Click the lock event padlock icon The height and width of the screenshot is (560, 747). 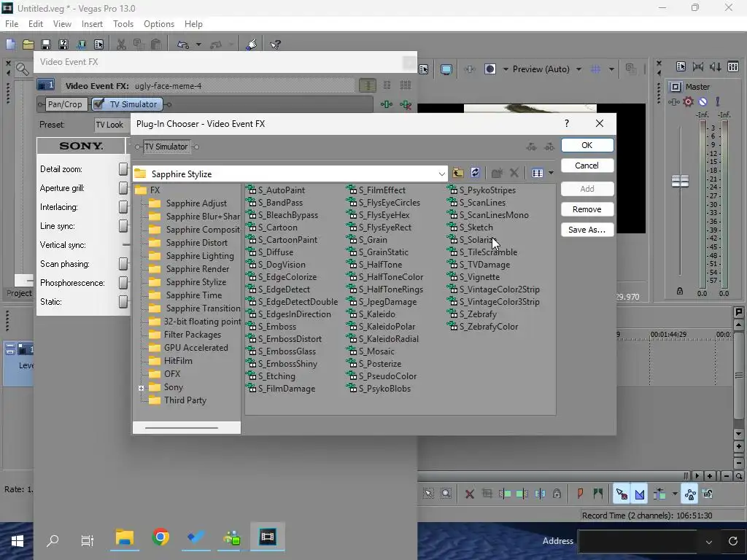point(557,494)
